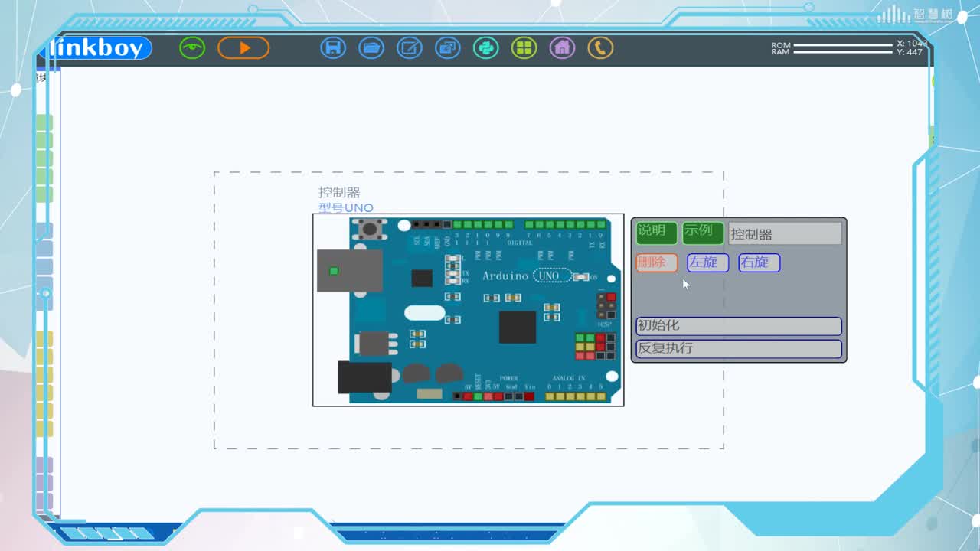980x551 pixels.
Task: Click the 删除 delete button
Action: click(x=656, y=262)
